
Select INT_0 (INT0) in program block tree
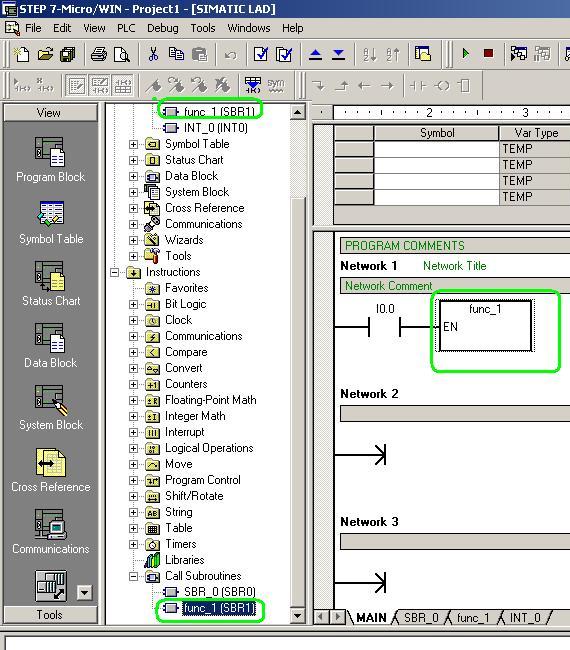[x=216, y=128]
